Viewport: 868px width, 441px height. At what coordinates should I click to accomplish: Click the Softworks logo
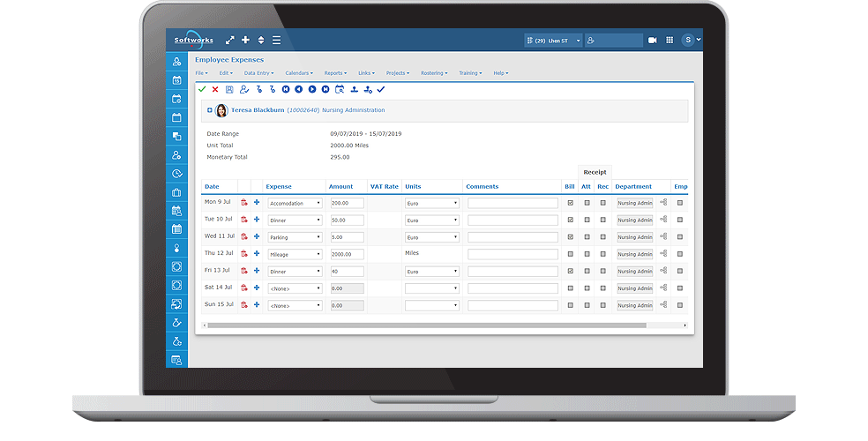pyautogui.click(x=193, y=40)
